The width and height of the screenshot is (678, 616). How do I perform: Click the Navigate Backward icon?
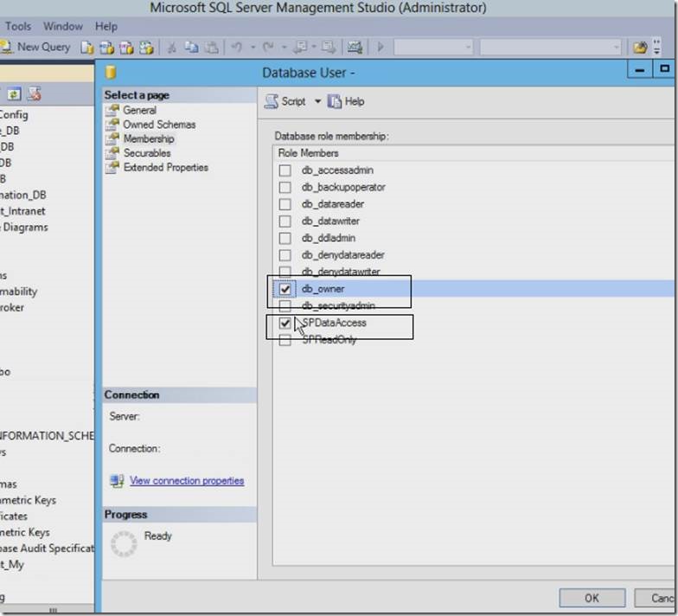[x=300, y=47]
